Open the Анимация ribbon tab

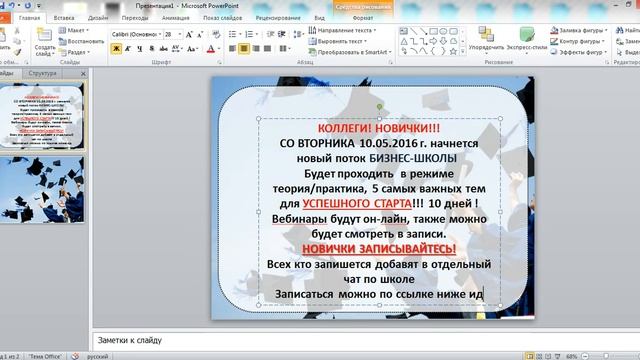176,18
